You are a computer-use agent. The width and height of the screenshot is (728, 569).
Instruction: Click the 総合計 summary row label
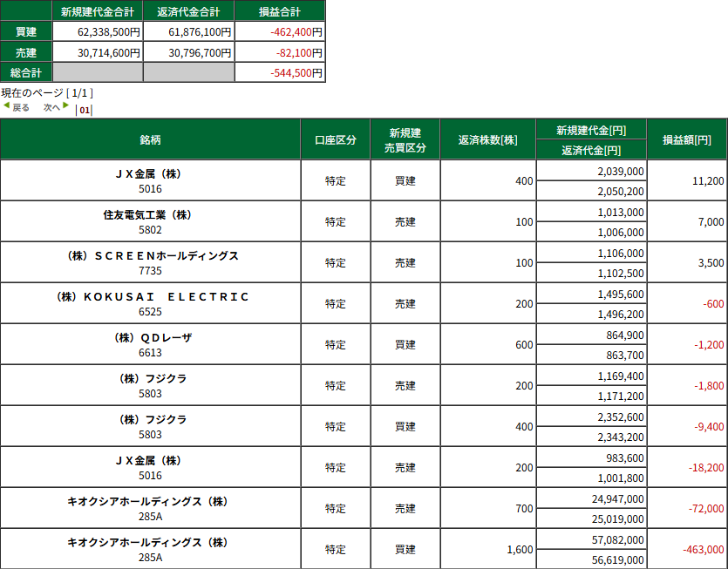point(26,72)
